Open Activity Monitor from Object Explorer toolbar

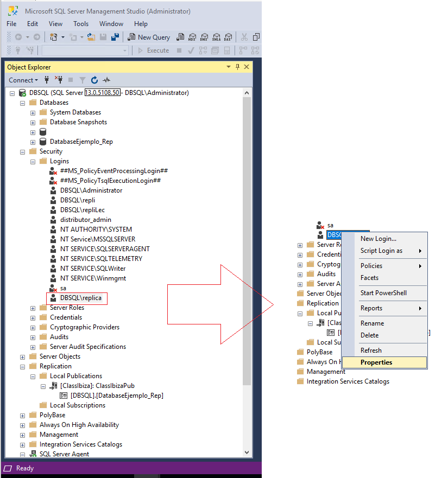tap(107, 80)
